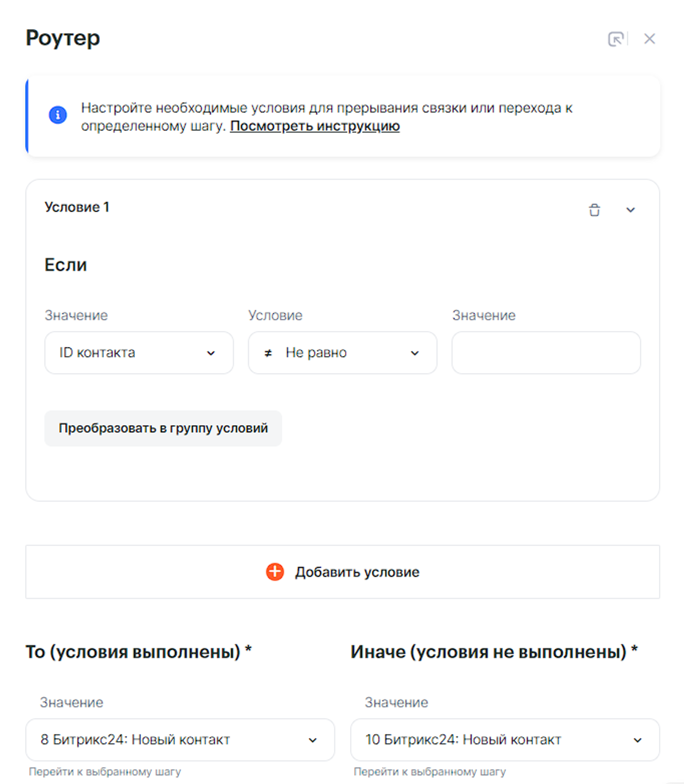Collapse the Условие 1 block chevron
The height and width of the screenshot is (784, 684).
tap(630, 210)
